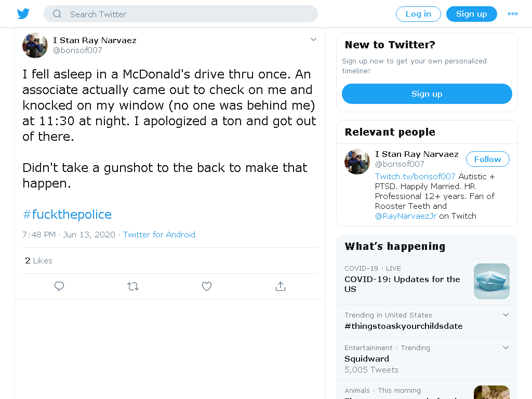Retweet this tweet

point(133,286)
